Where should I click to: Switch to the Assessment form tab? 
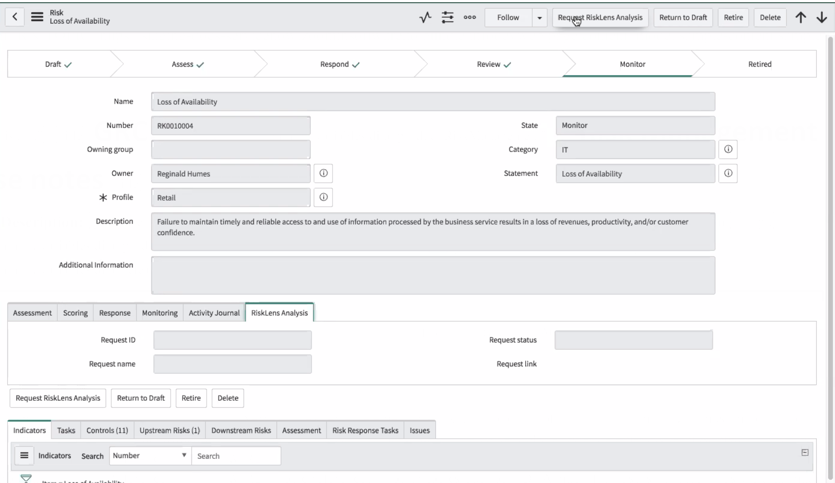(32, 313)
